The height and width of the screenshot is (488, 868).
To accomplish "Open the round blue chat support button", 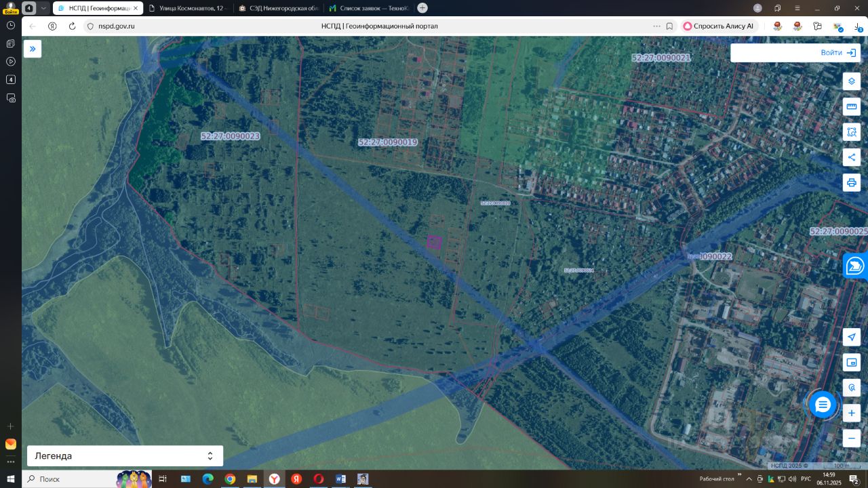I will coord(823,405).
